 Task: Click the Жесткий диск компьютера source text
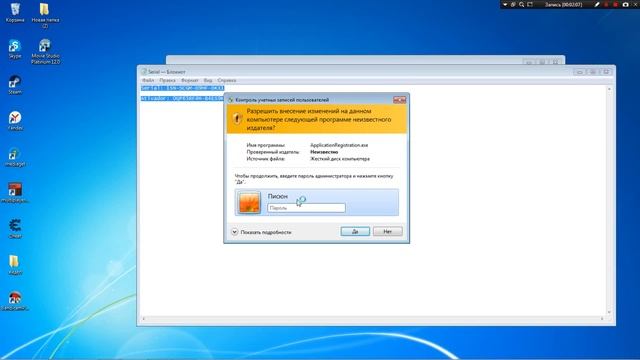coord(340,159)
